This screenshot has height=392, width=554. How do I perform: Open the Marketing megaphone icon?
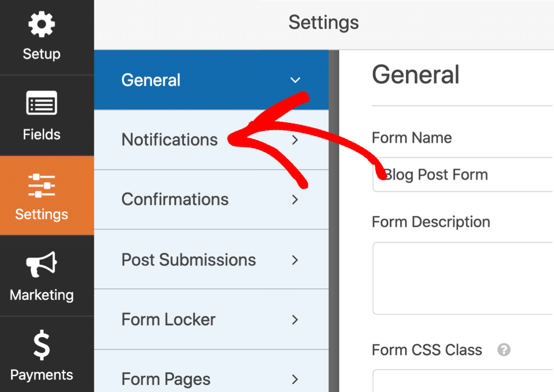(41, 265)
